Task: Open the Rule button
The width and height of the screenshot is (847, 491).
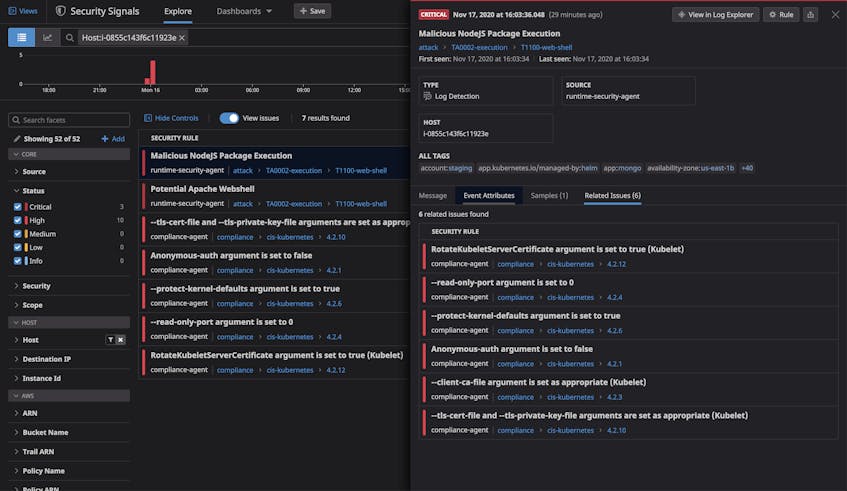Action: [781, 15]
